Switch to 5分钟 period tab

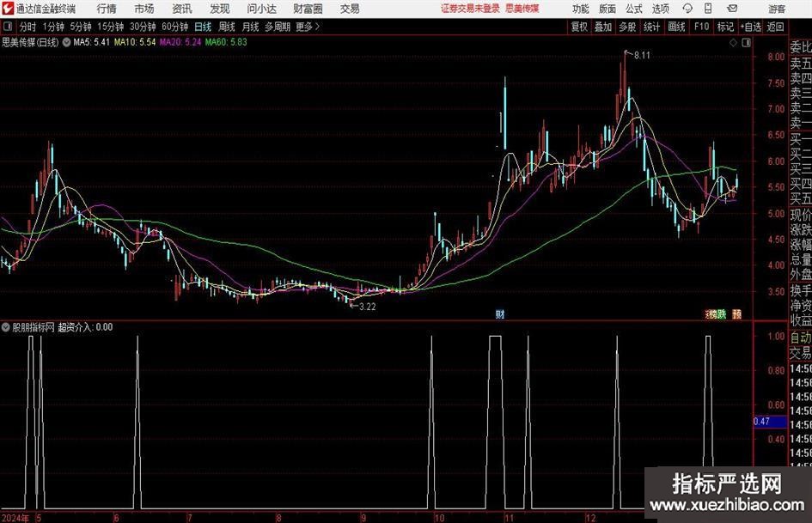[x=81, y=27]
